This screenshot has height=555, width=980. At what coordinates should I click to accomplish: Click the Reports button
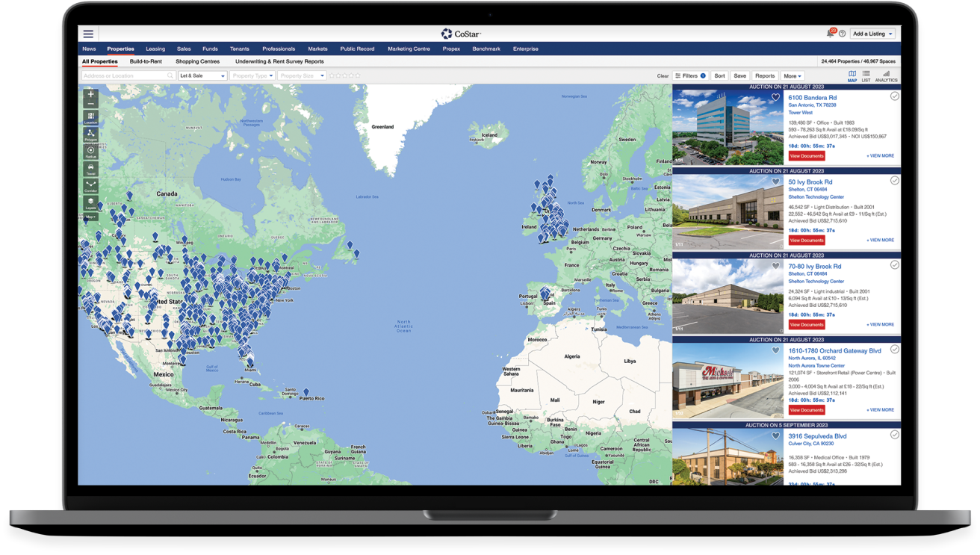click(765, 76)
